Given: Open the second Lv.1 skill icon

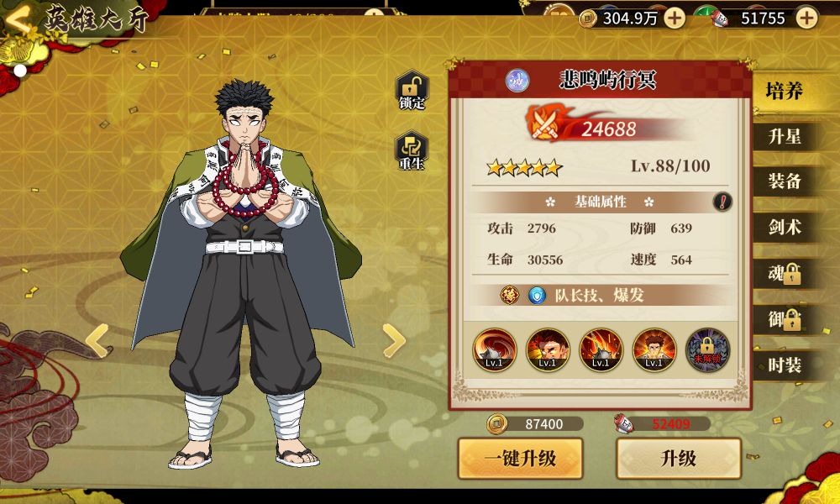Looking at the screenshot, I should pos(548,349).
